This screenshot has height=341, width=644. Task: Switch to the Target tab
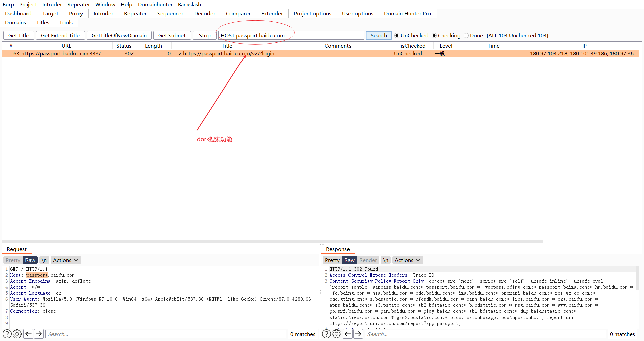click(x=50, y=13)
